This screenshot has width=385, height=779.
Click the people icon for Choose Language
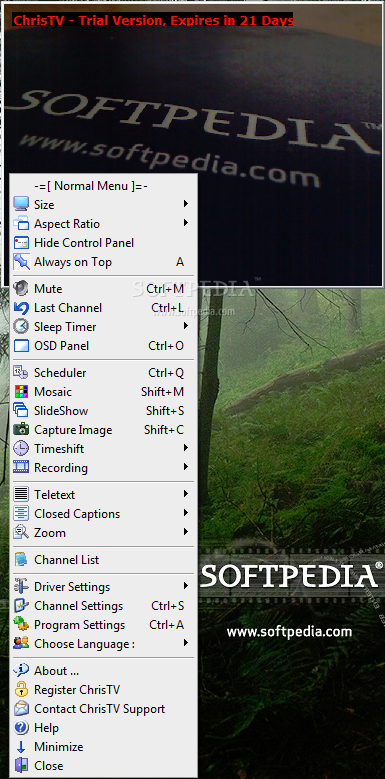pyautogui.click(x=21, y=644)
